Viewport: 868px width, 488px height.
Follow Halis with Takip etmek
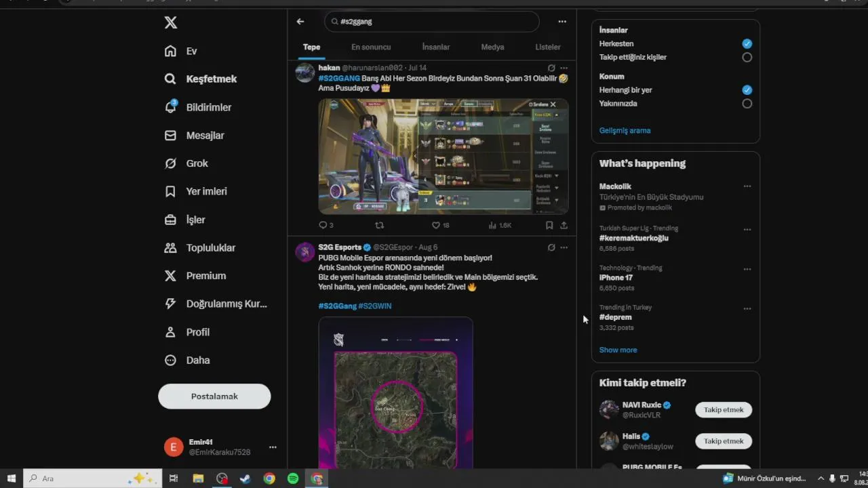(724, 441)
